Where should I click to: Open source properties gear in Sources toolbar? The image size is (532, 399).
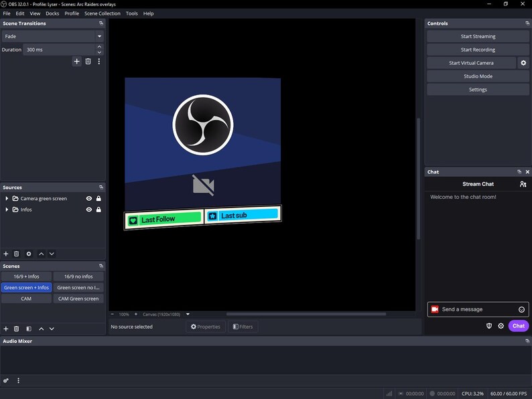pos(29,254)
